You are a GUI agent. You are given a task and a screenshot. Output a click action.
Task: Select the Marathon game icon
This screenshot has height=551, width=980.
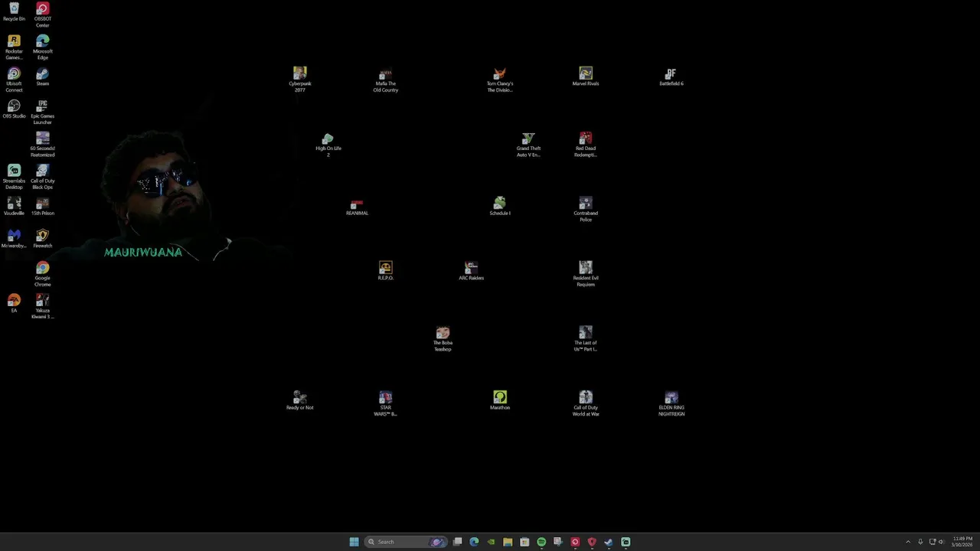pos(500,401)
